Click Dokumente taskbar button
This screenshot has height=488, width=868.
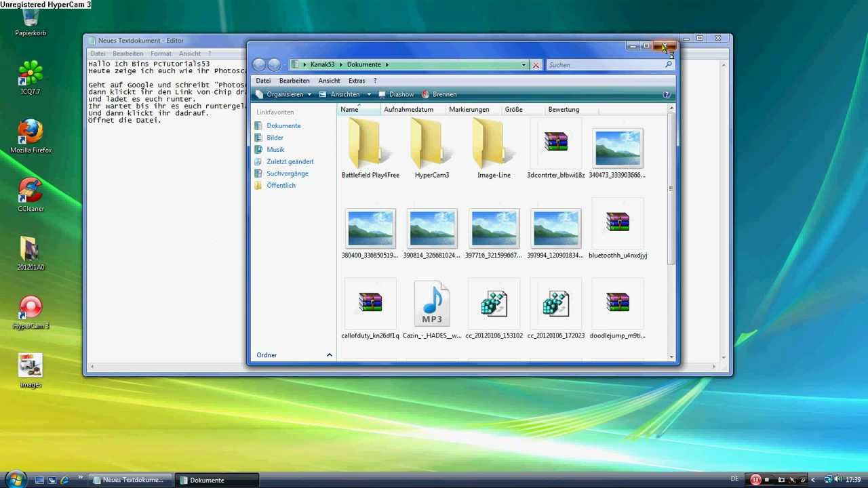(x=218, y=480)
